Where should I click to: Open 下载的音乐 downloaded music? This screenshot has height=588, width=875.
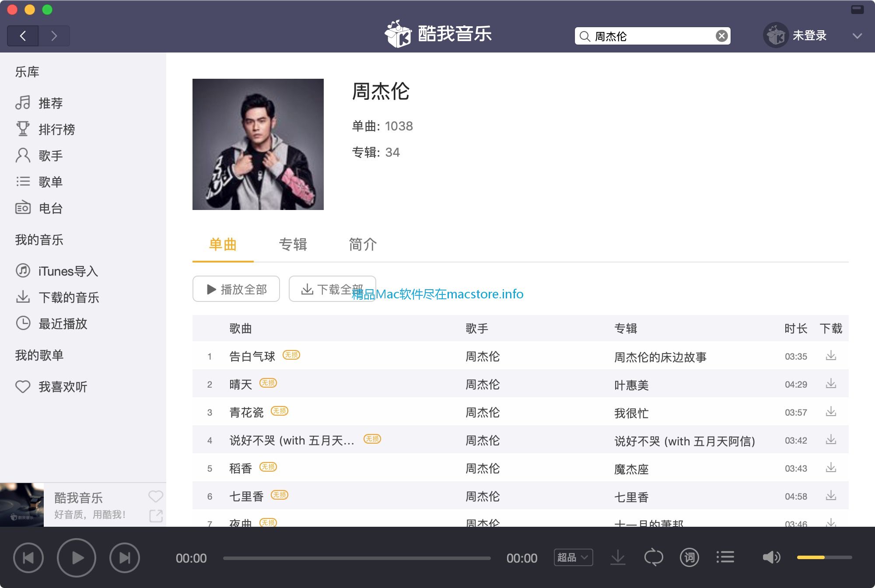[57, 297]
